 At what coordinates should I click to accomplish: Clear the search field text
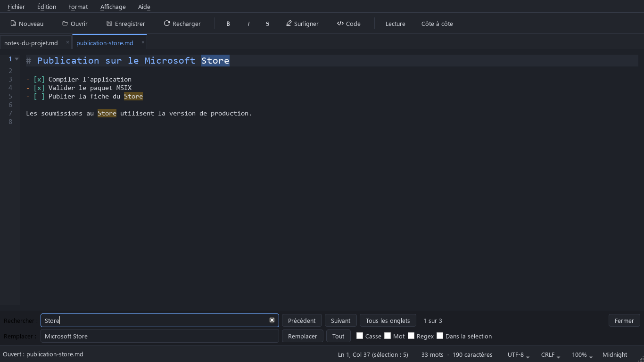coord(272,320)
